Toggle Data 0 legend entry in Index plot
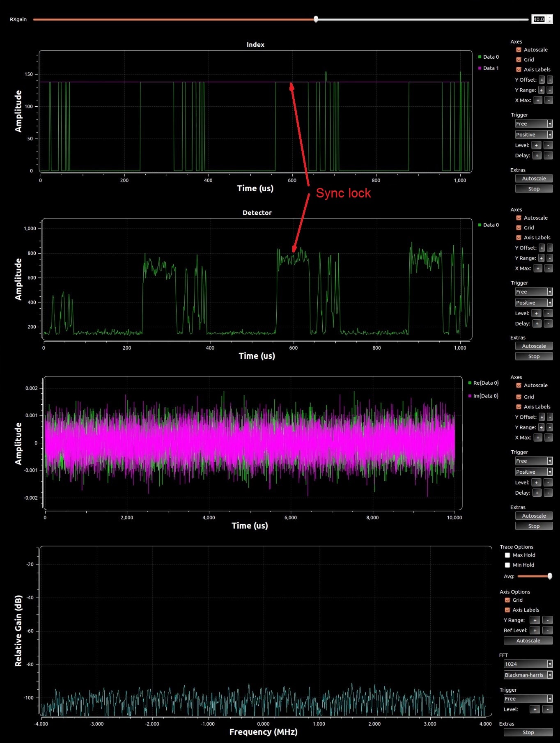This screenshot has width=560, height=743. 489,57
